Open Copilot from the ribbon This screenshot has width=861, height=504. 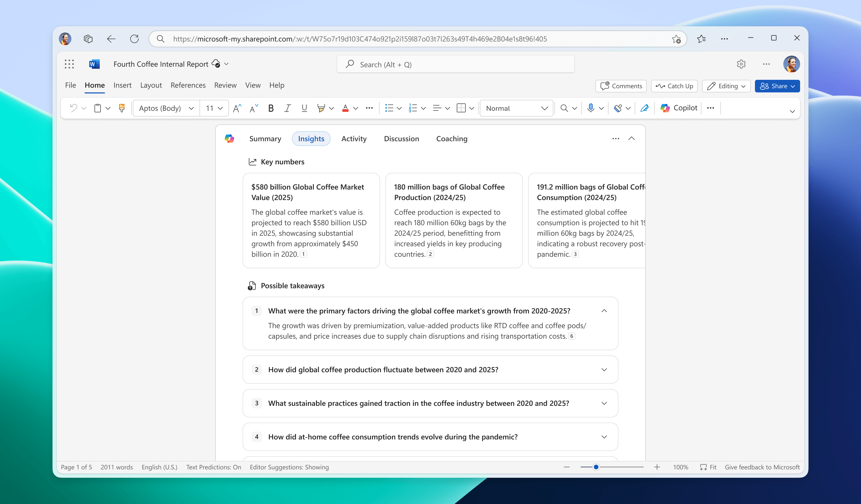pyautogui.click(x=679, y=108)
